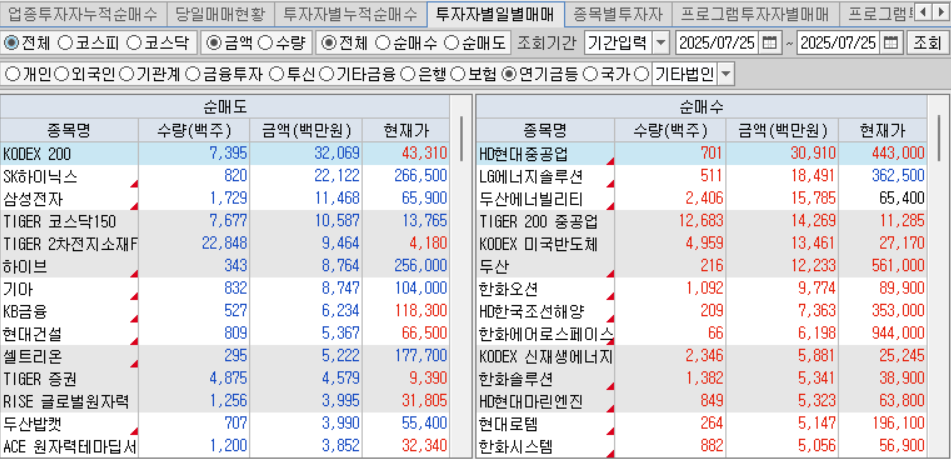Select the 현대로템 row
The image size is (951, 459).
pyautogui.click(x=702, y=423)
